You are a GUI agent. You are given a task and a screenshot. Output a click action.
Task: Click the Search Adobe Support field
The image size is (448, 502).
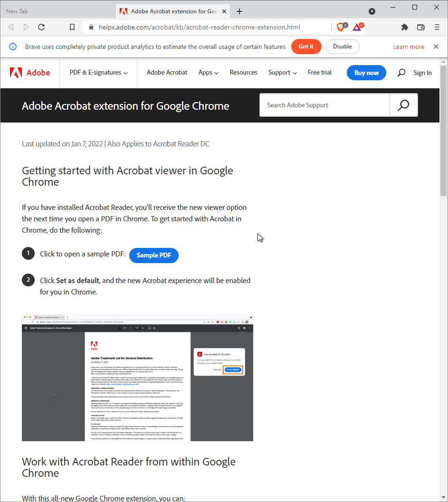pyautogui.click(x=324, y=105)
